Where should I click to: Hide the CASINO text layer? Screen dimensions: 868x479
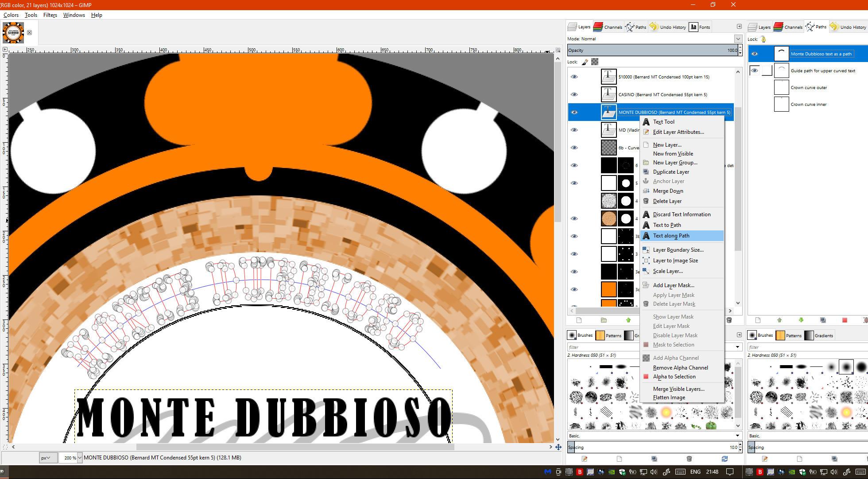pos(574,94)
